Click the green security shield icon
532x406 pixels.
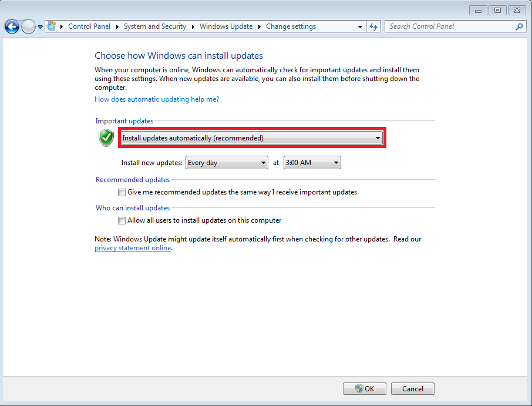(x=106, y=137)
